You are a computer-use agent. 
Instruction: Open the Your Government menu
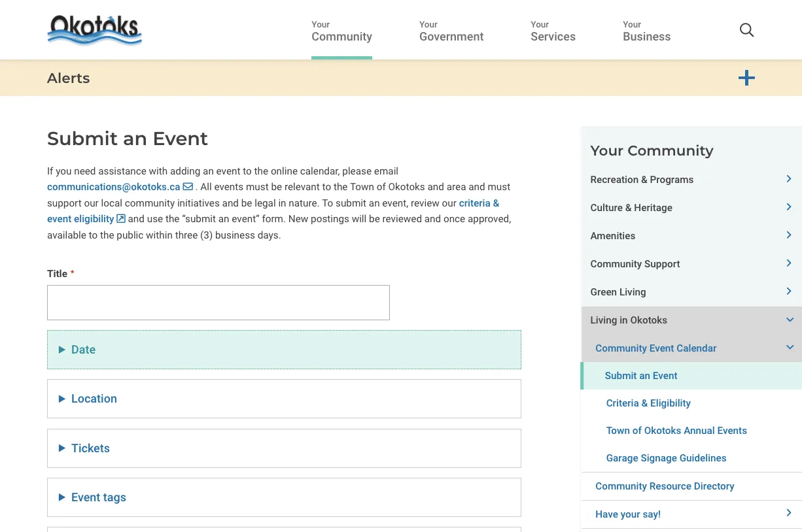(x=451, y=31)
